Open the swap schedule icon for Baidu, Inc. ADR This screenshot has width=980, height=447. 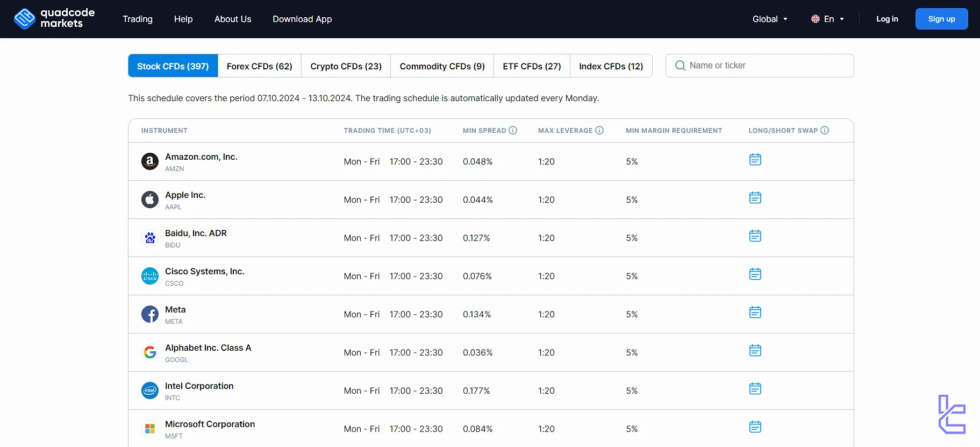click(x=755, y=236)
